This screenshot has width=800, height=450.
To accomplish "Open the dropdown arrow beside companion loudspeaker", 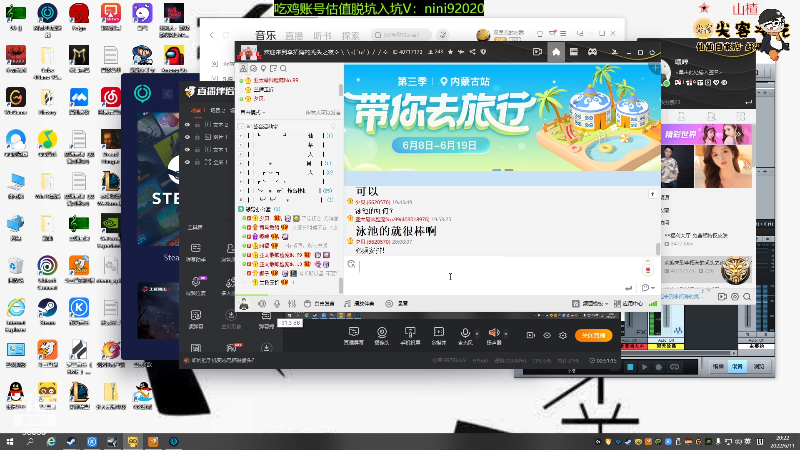I will tap(506, 334).
